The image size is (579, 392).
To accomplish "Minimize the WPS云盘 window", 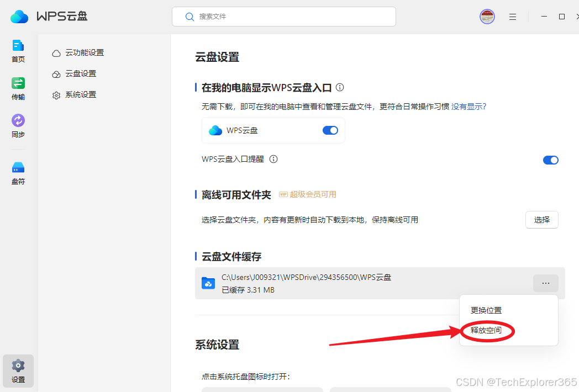I will [544, 17].
